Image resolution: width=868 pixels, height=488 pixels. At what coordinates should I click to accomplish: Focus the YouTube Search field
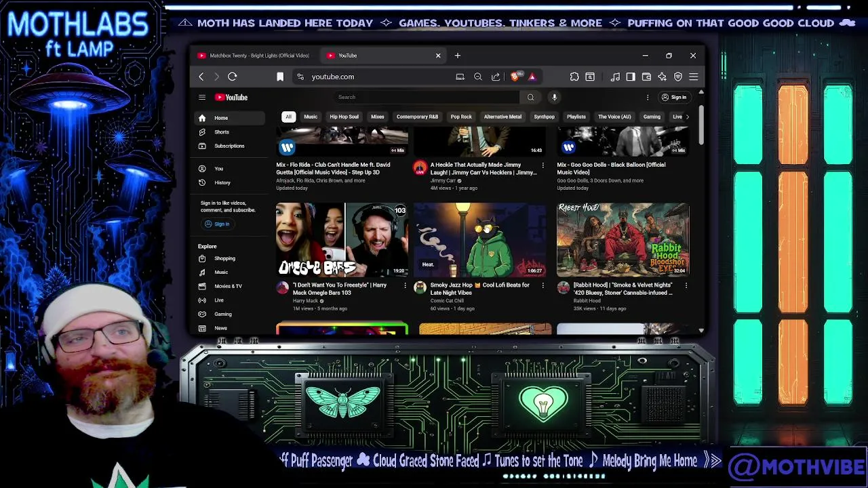pos(427,97)
